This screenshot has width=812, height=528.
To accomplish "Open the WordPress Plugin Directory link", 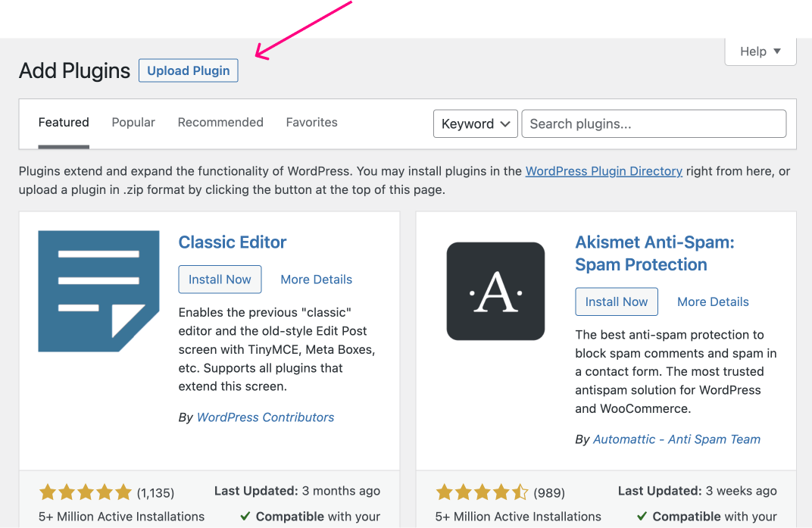I will click(x=604, y=171).
